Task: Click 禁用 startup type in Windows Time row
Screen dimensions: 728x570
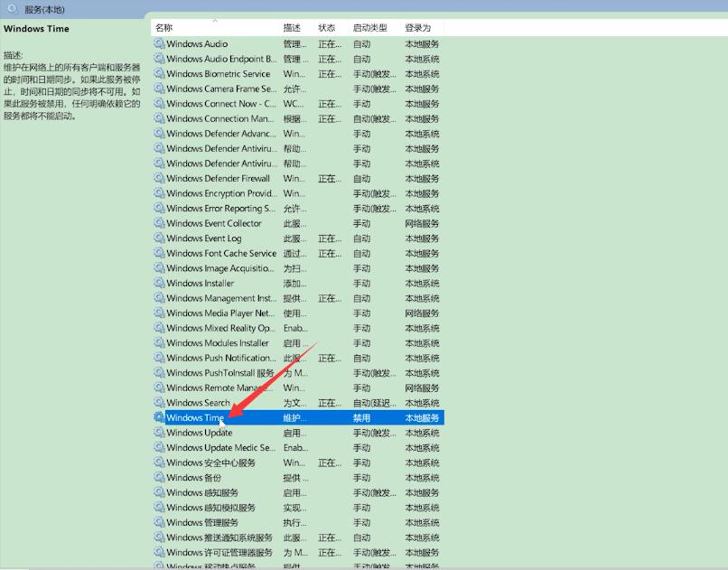Action: coord(361,417)
